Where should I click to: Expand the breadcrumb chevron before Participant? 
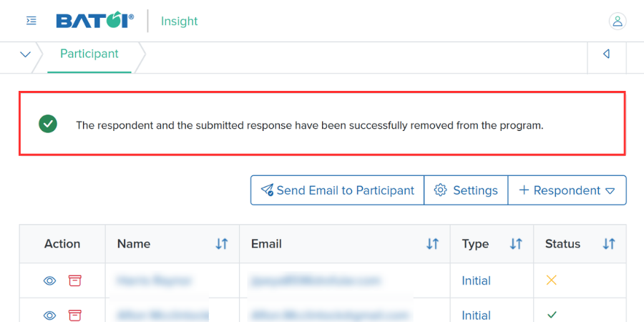tap(26, 54)
